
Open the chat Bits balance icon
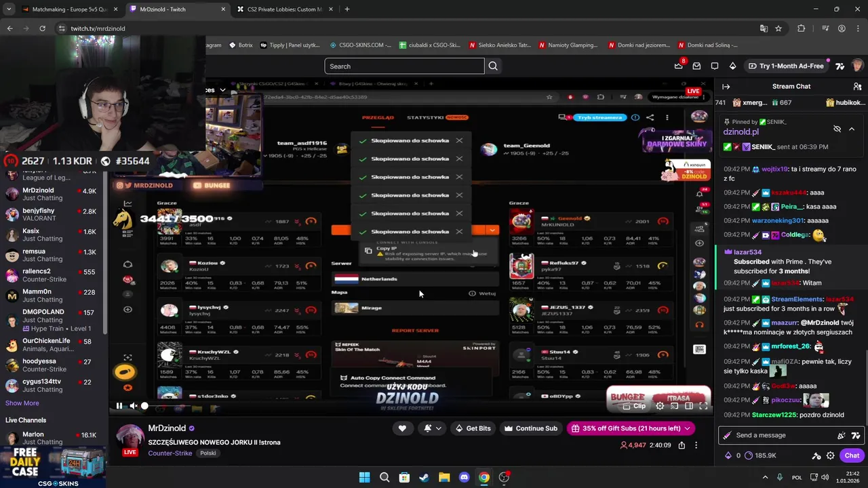[x=730, y=455]
